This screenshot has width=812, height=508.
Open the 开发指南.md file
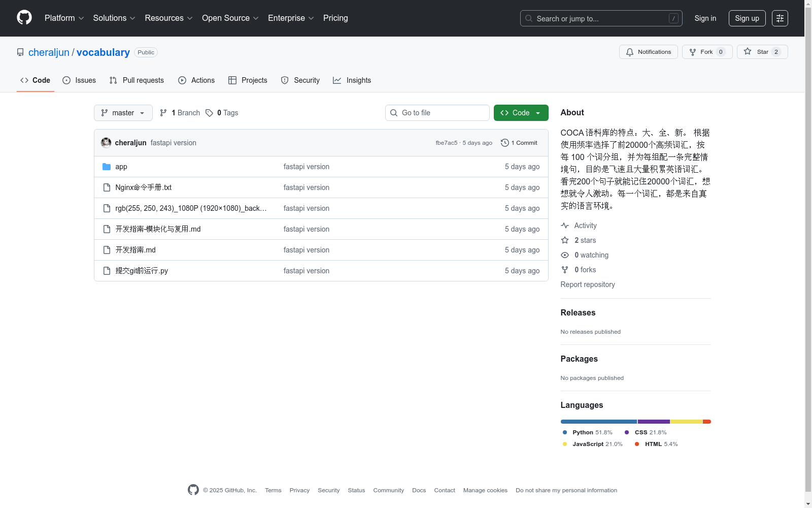tap(136, 250)
